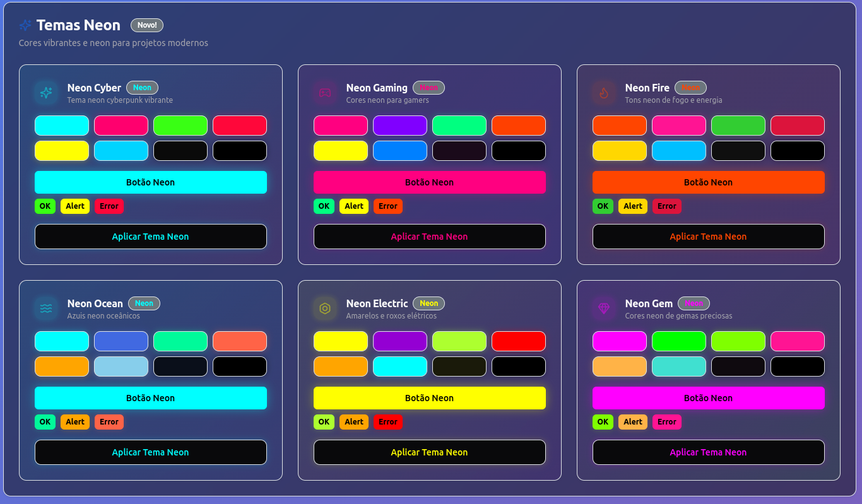Click the Alert badge in Neon Ocean card
862x504 pixels.
(74, 422)
